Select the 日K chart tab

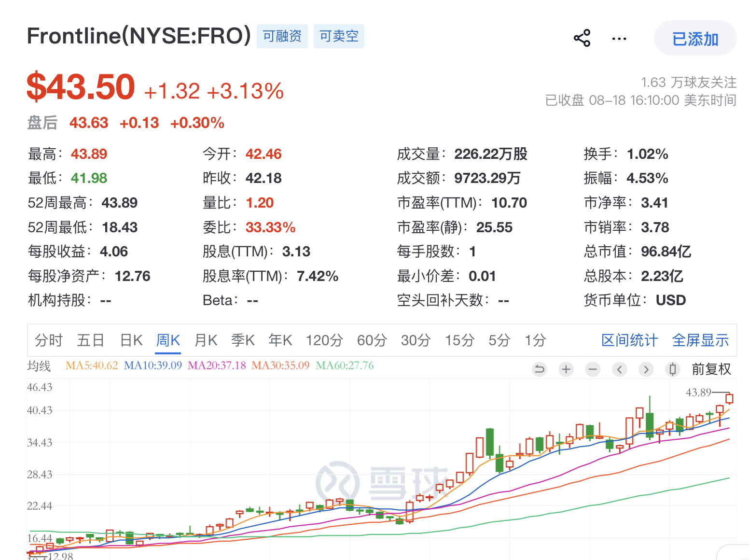click(x=131, y=340)
